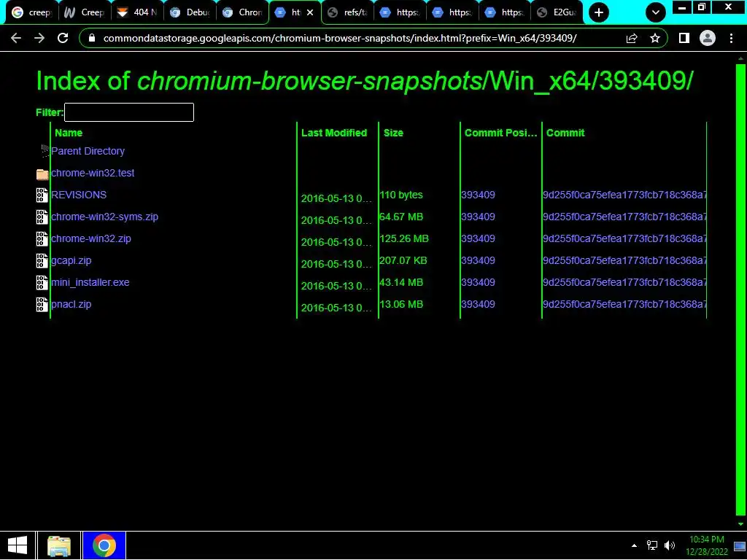The height and width of the screenshot is (560, 747).
Task: Switch to the 'refs/ta' tab
Action: click(x=347, y=12)
